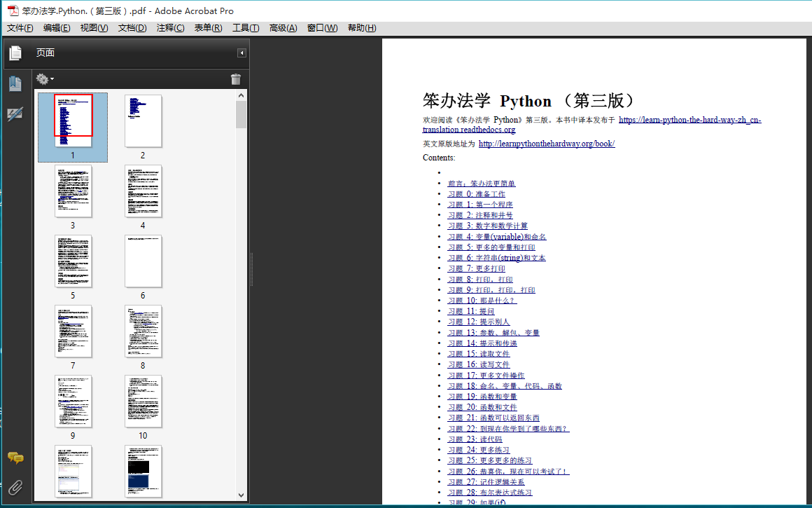Open the 编辑(E) menu
The width and height of the screenshot is (812, 508).
point(57,28)
